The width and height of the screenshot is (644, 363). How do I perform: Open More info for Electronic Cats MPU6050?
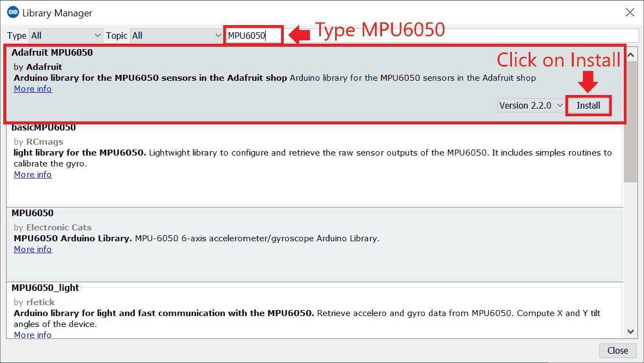(x=33, y=249)
